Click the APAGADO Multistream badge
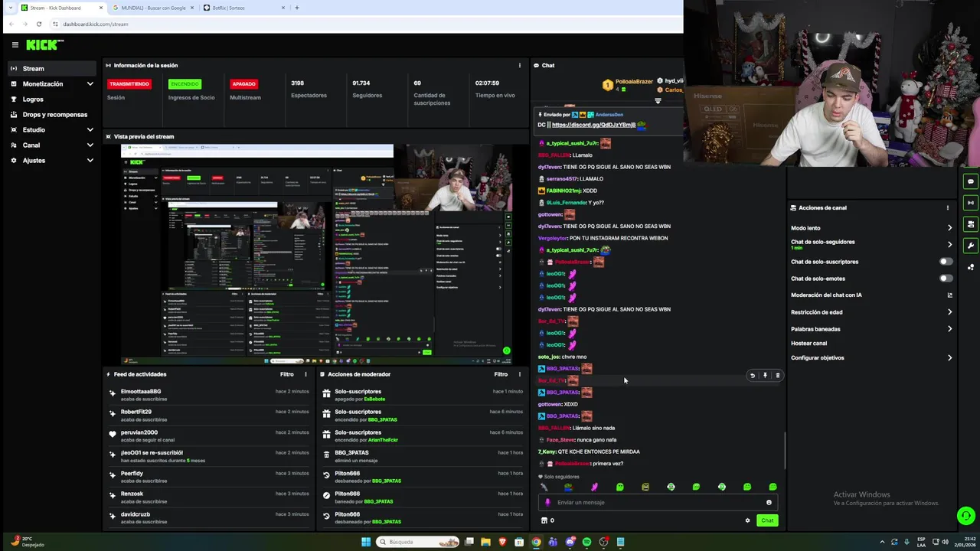The width and height of the screenshot is (980, 551). [x=244, y=83]
